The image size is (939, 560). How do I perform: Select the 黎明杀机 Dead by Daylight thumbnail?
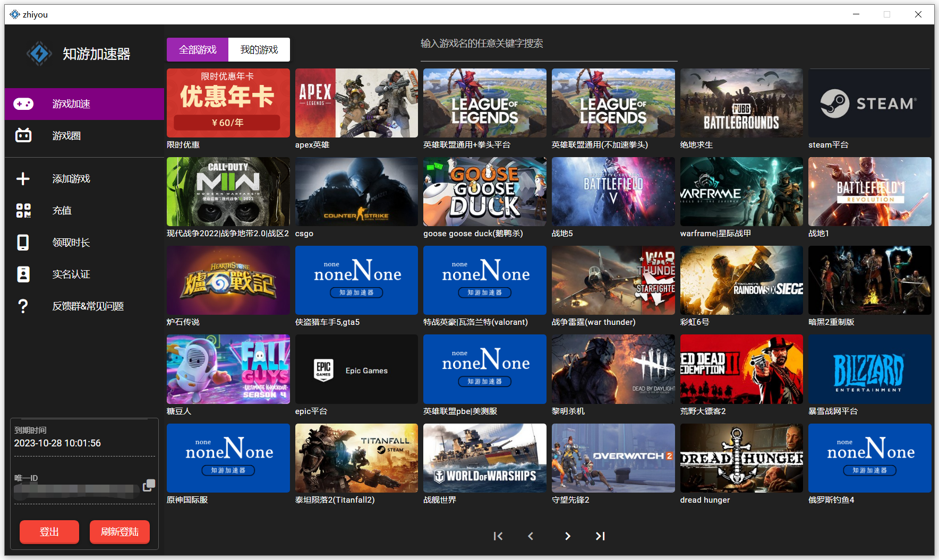point(613,369)
